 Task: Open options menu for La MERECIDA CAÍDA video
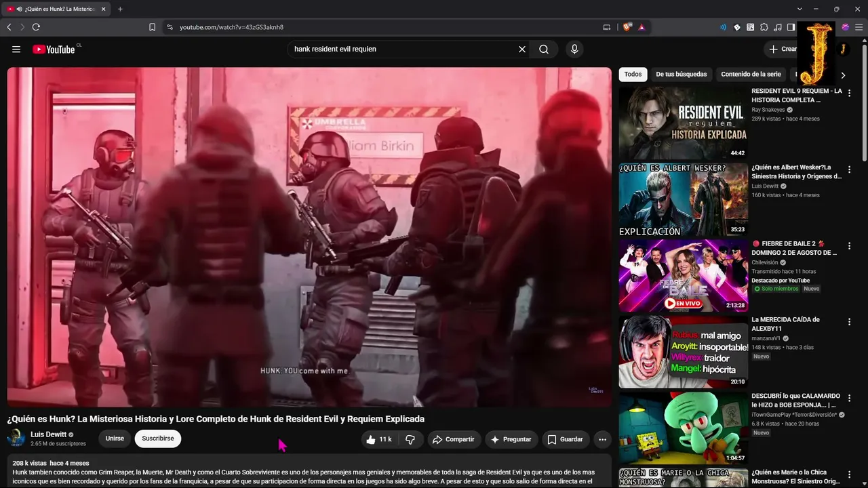849,323
